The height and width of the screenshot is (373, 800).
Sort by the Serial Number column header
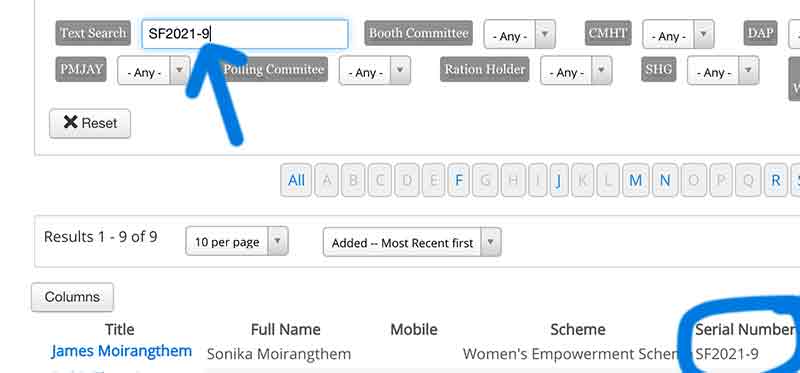745,330
